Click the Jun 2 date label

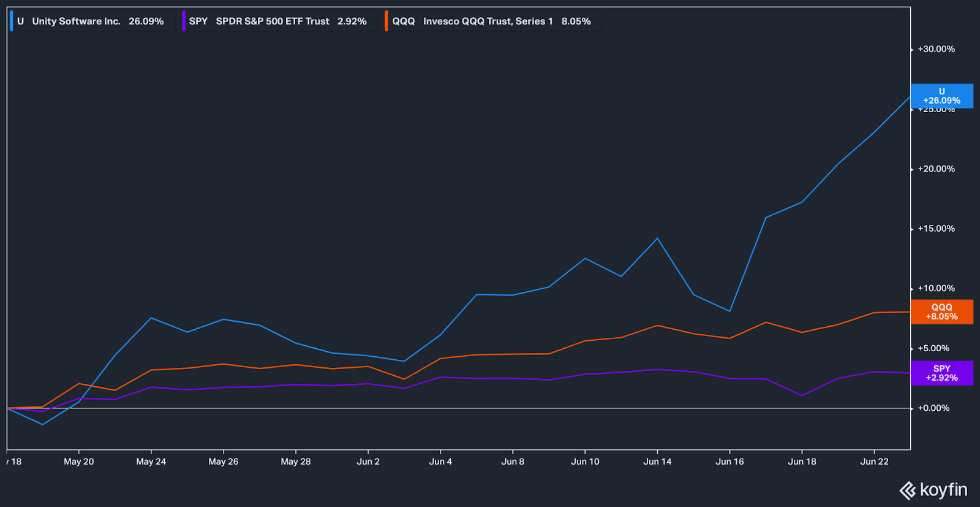pos(368,462)
